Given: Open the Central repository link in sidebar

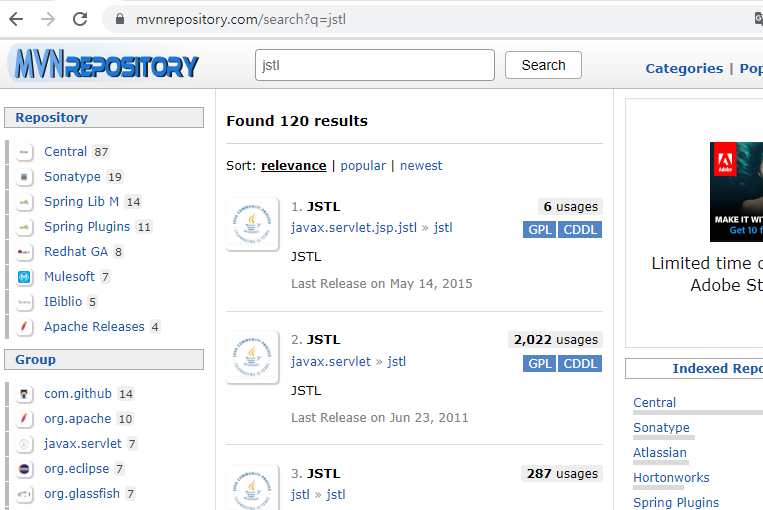Looking at the screenshot, I should pyautogui.click(x=65, y=152).
